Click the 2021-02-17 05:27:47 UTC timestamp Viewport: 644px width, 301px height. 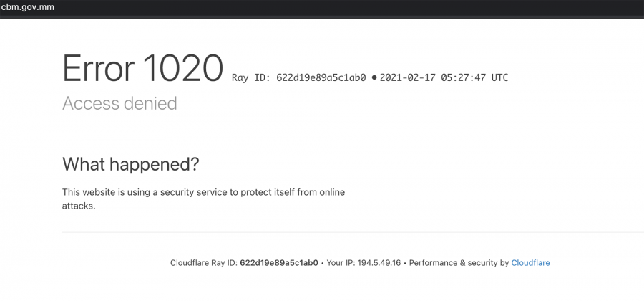[444, 77]
